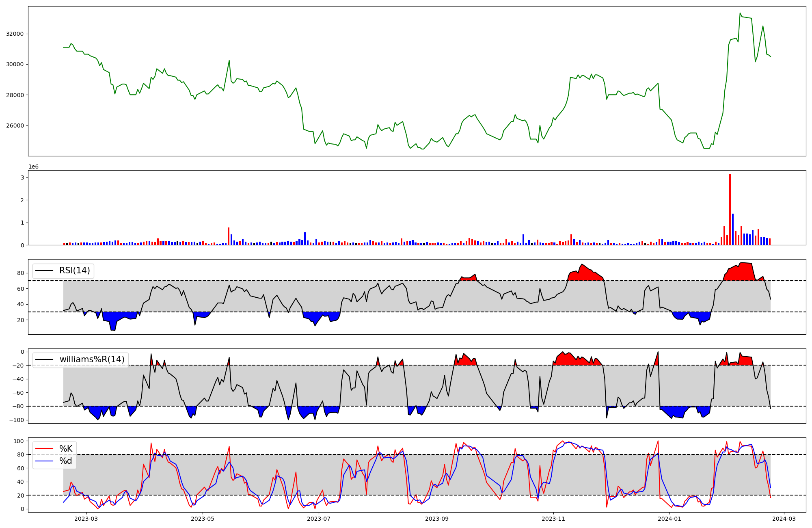This screenshot has width=812, height=528.
Task: Click the black RSI(14) legend line sample
Action: click(44, 270)
